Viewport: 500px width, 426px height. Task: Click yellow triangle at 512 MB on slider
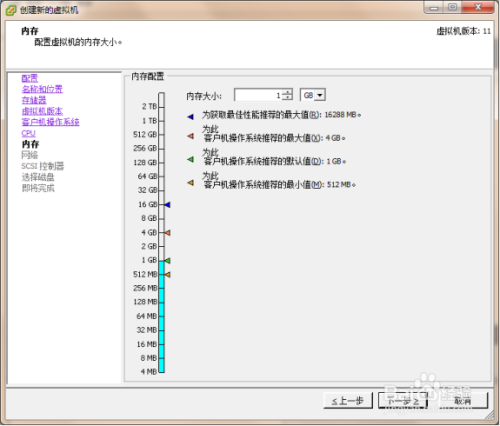point(167,275)
